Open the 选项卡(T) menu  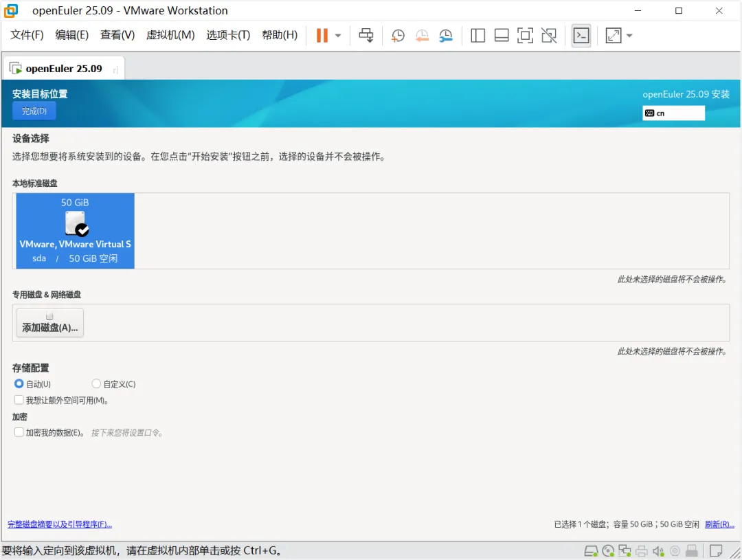pyautogui.click(x=228, y=35)
